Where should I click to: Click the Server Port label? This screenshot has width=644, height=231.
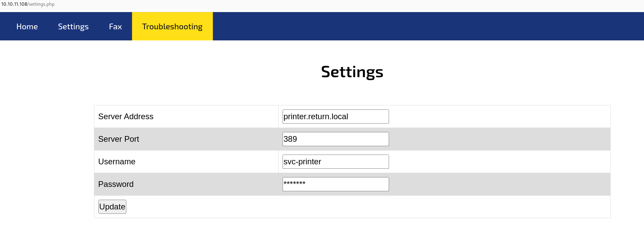119,139
